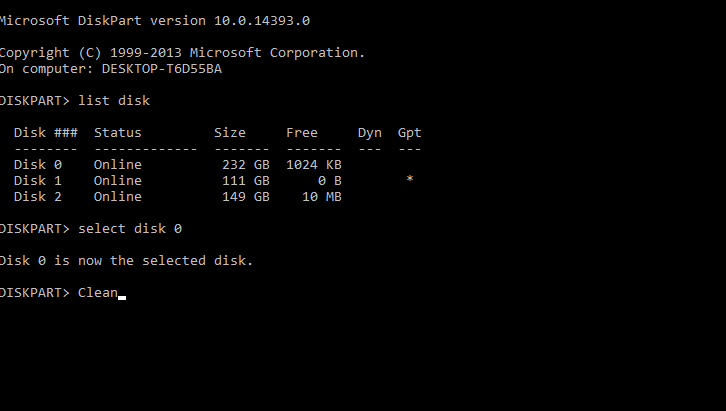Screen dimensions: 726x411
Task: Click the Size column header
Action: pos(230,133)
